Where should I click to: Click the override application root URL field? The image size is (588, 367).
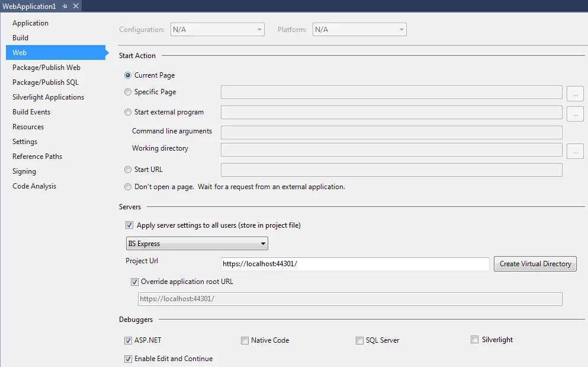tap(350, 299)
